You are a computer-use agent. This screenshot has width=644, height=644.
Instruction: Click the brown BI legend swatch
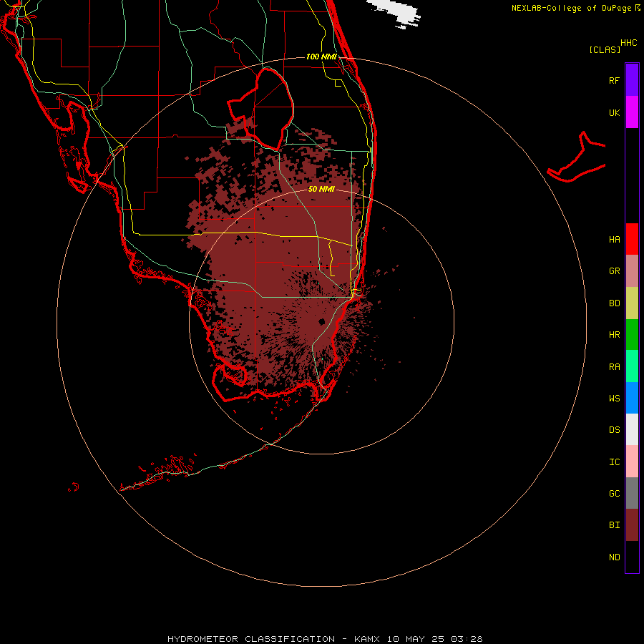pos(632,525)
